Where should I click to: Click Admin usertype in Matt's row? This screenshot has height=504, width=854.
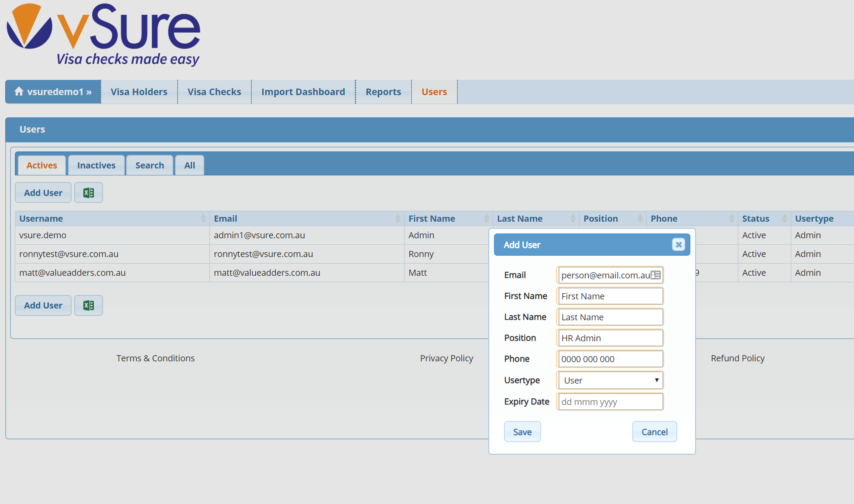click(822, 273)
